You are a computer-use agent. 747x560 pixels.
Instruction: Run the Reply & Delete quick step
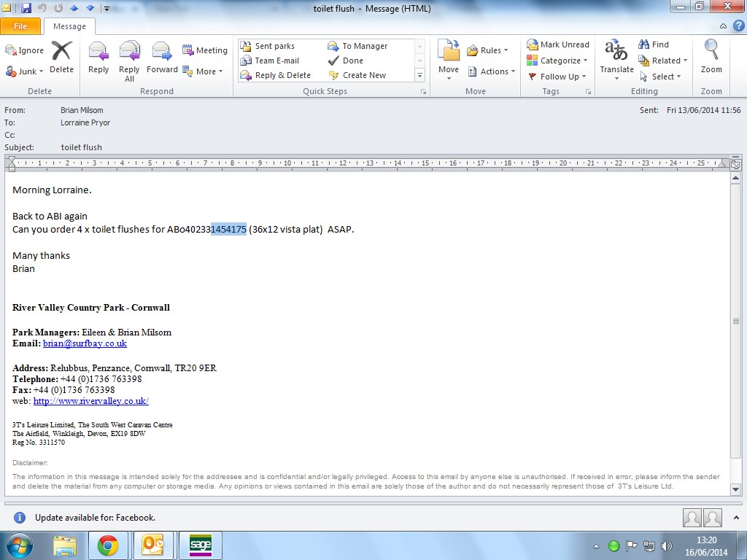pos(275,75)
